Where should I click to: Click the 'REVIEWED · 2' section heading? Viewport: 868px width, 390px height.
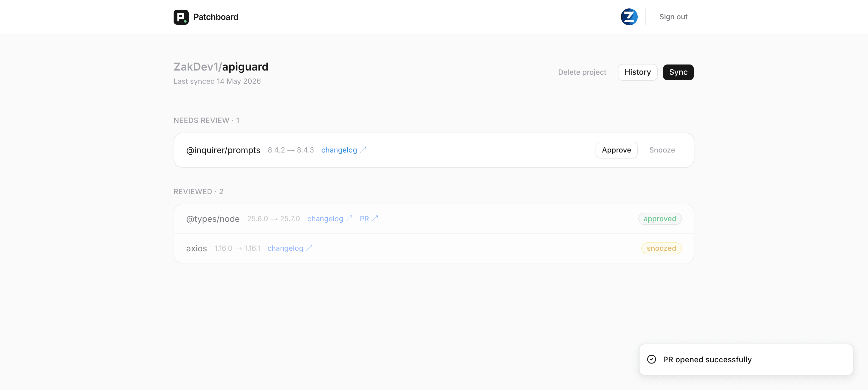pyautogui.click(x=198, y=191)
